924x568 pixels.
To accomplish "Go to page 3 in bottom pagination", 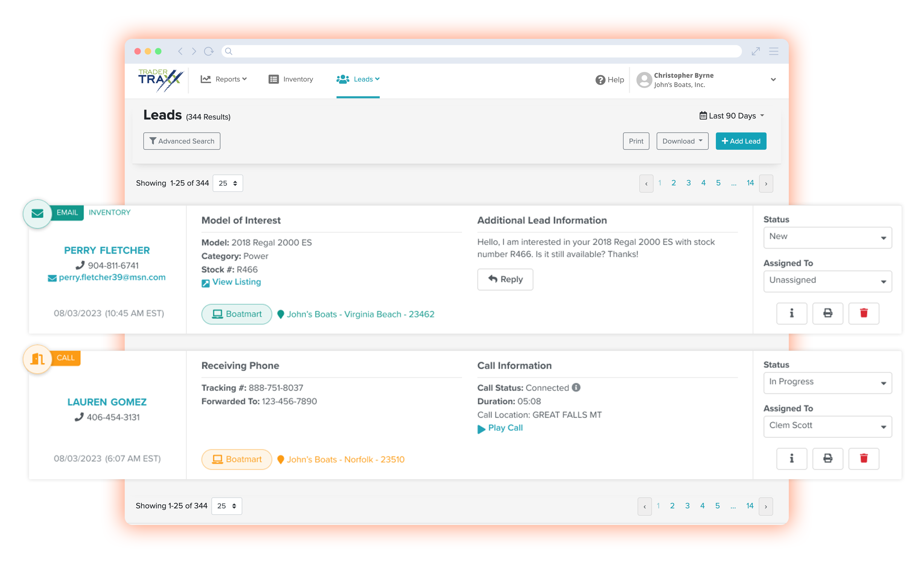I will (x=687, y=506).
